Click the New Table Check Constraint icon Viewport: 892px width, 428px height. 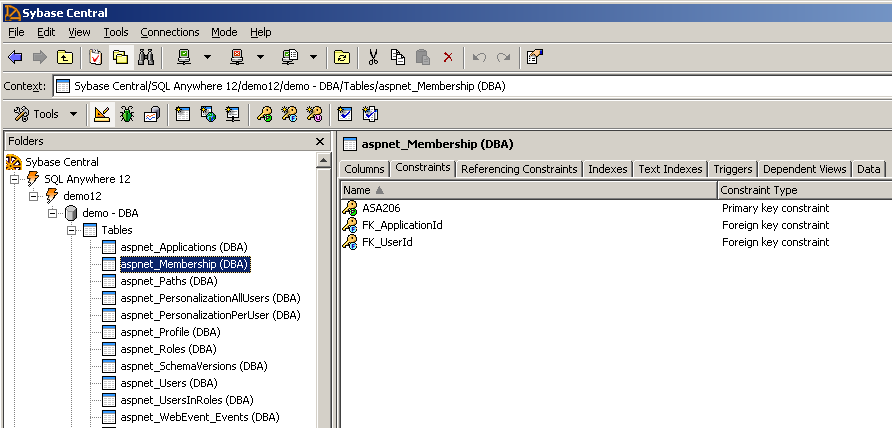click(345, 114)
